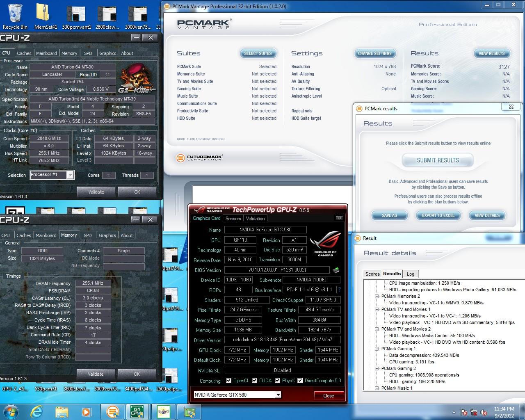
Task: Toggle the PhysX checkbox in GPU-Z
Action: 278,380
